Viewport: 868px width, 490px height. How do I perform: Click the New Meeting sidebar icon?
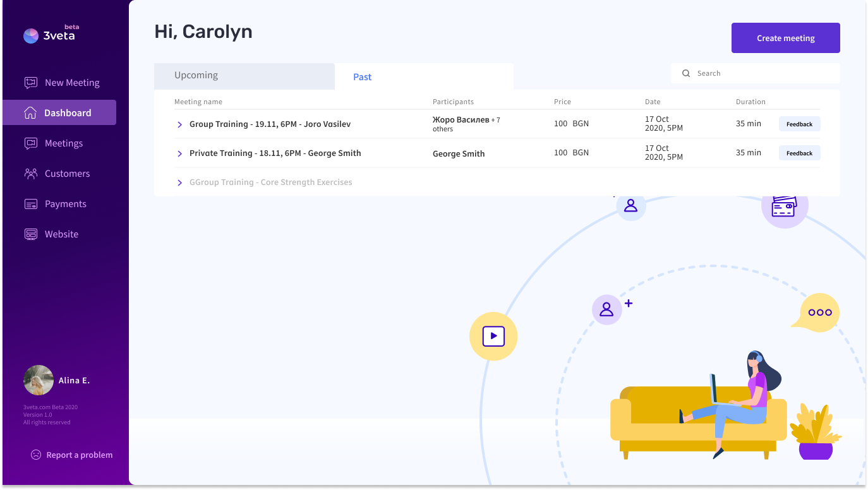click(x=31, y=83)
